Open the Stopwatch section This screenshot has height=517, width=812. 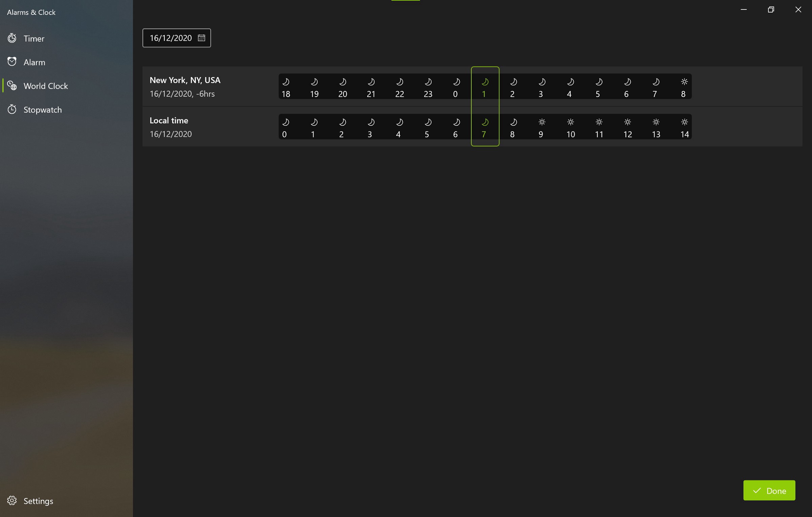click(42, 110)
